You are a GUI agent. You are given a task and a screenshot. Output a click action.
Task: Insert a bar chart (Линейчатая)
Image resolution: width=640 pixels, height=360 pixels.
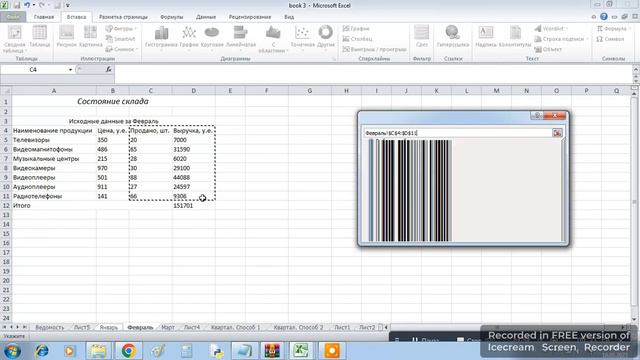(241, 37)
